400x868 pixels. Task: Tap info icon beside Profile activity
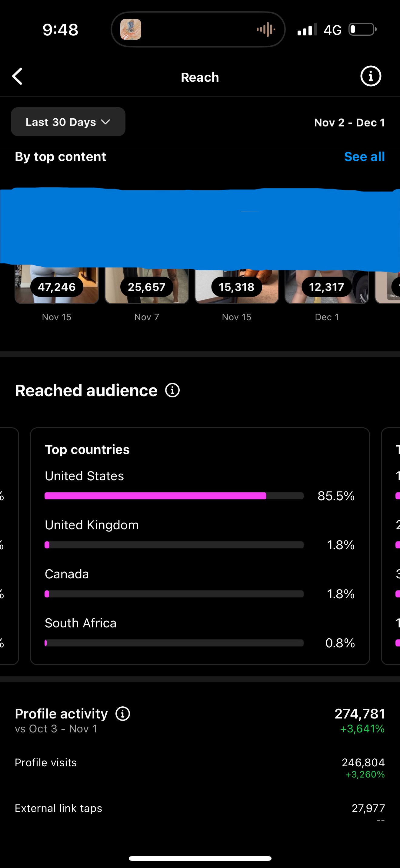tap(123, 714)
